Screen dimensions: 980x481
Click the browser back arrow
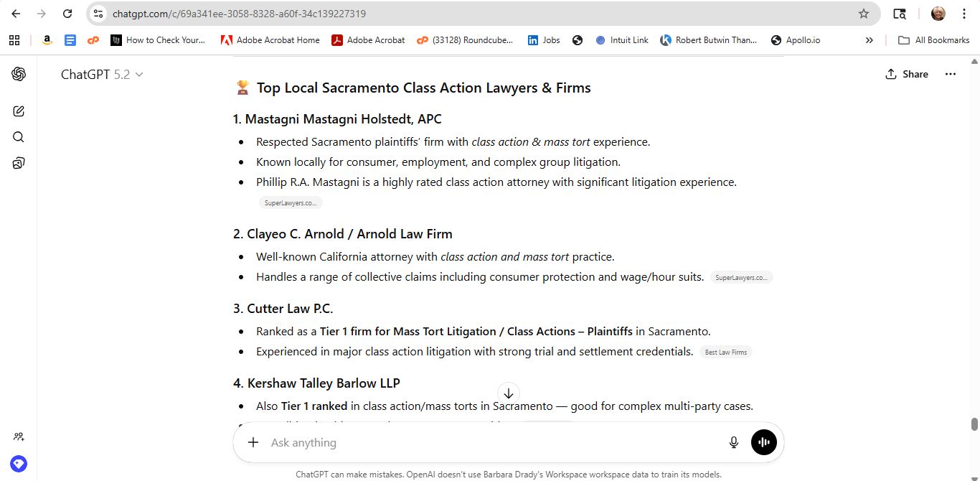(x=16, y=14)
